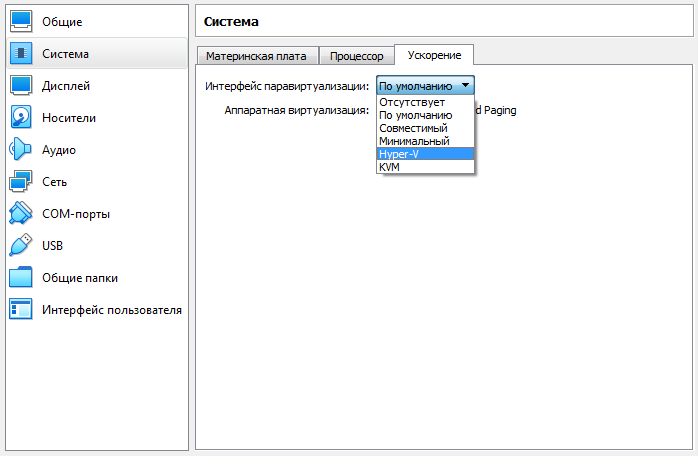Click the Носители disk icon

[21, 117]
